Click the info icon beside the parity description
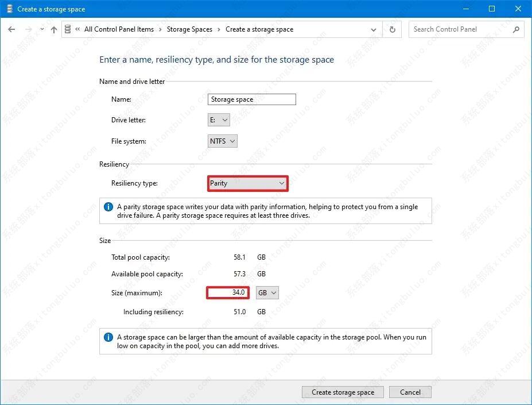Screen dimensions: 532x405 point(108,207)
